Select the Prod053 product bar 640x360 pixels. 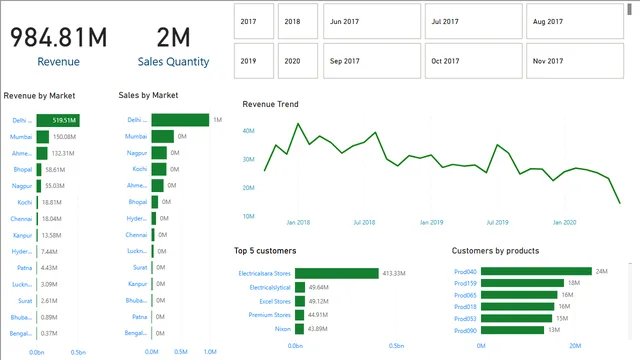(516, 318)
